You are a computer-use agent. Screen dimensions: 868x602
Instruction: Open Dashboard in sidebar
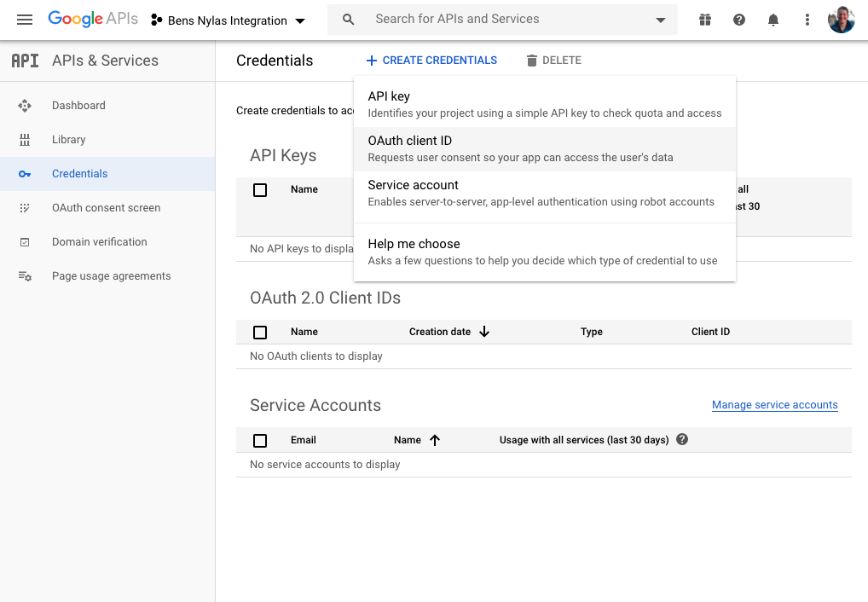(107, 105)
